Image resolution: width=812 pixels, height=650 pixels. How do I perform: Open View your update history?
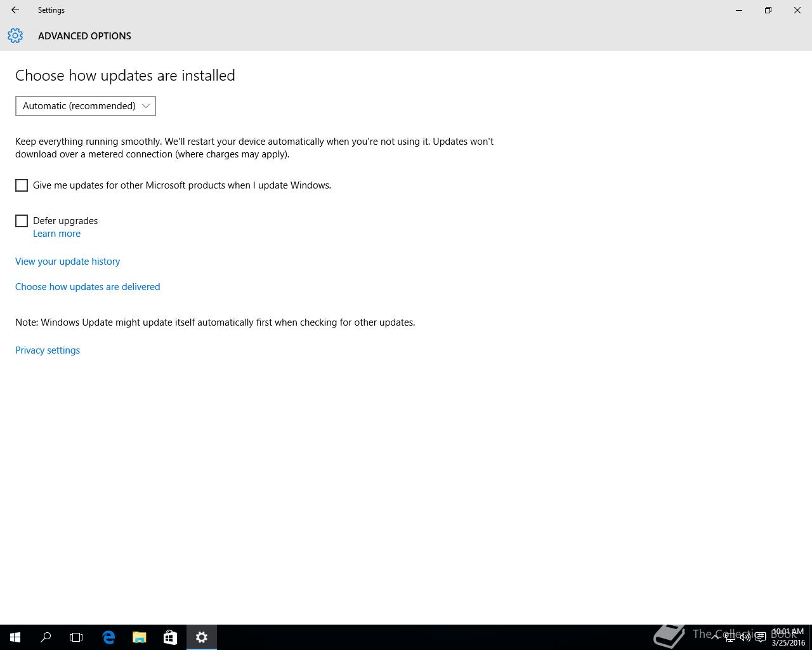coord(67,262)
